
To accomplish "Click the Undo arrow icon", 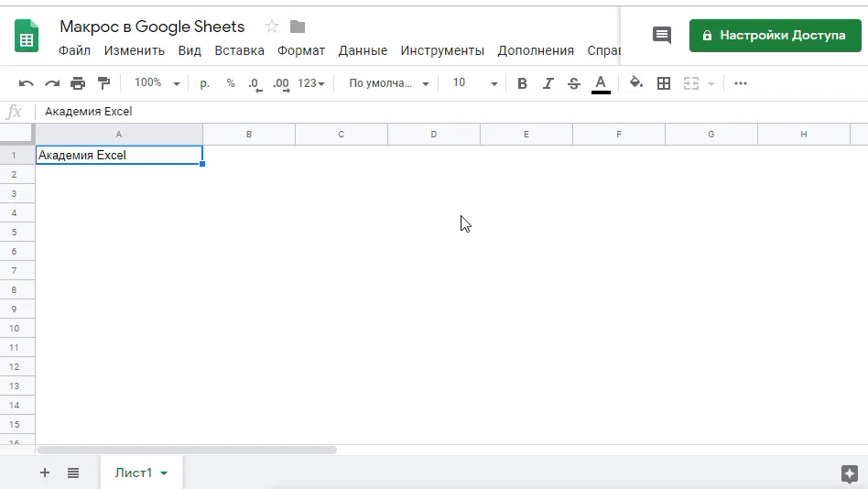I will [x=26, y=83].
